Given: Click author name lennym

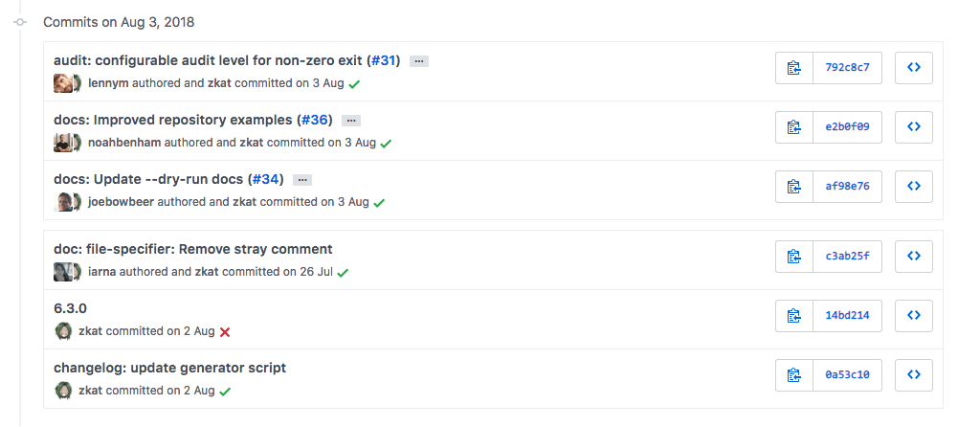Looking at the screenshot, I should [x=108, y=83].
